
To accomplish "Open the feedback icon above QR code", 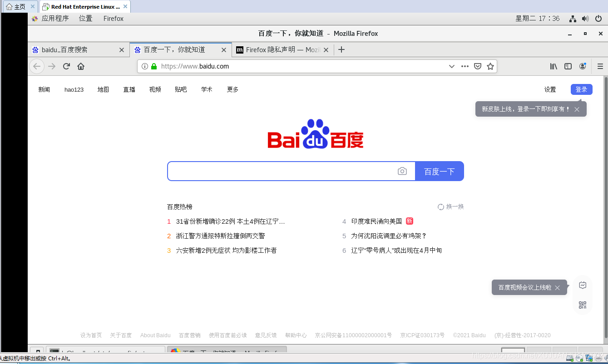I will pos(583,285).
